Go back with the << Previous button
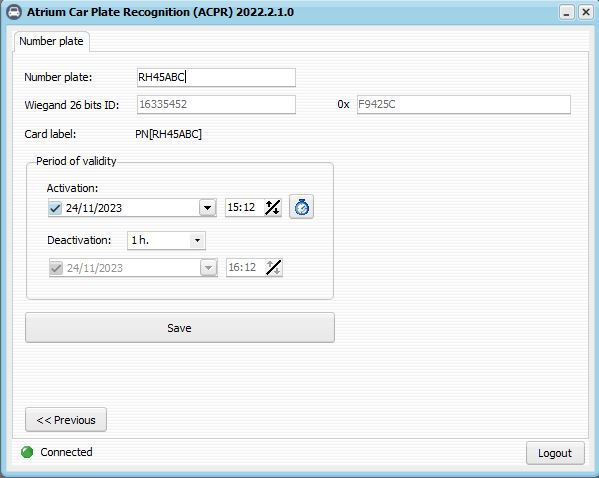Image resolution: width=599 pixels, height=478 pixels. pos(66,420)
